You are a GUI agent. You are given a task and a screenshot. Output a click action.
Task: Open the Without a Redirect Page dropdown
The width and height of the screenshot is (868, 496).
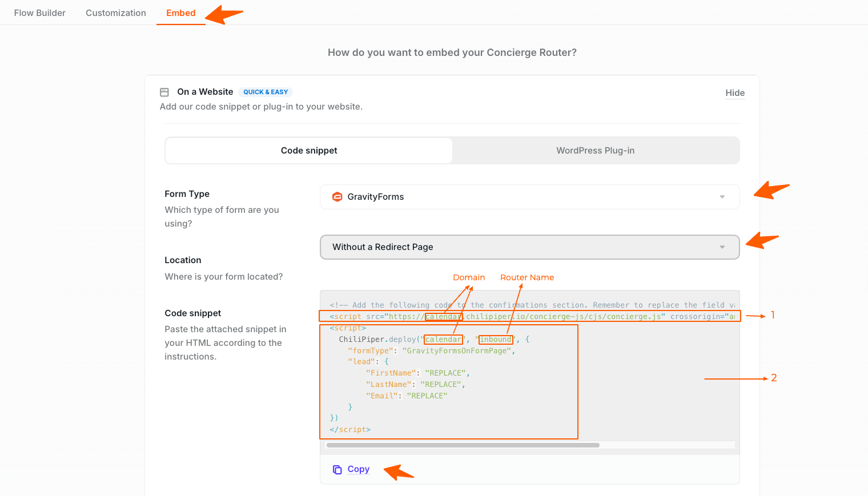point(529,247)
